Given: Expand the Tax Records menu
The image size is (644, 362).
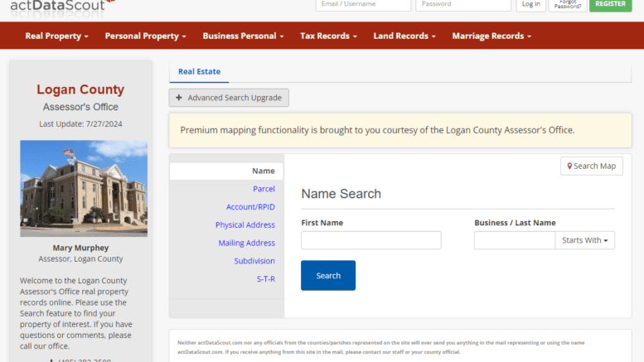Looking at the screenshot, I should tap(328, 36).
